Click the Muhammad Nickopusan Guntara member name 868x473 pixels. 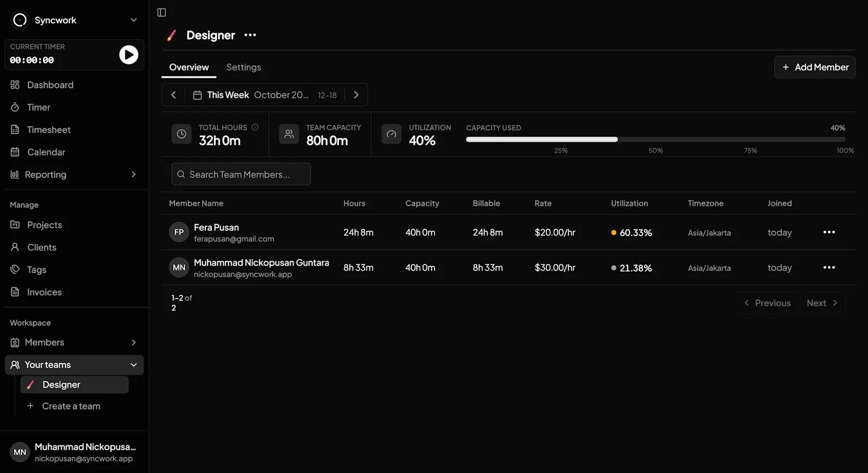[x=261, y=263]
